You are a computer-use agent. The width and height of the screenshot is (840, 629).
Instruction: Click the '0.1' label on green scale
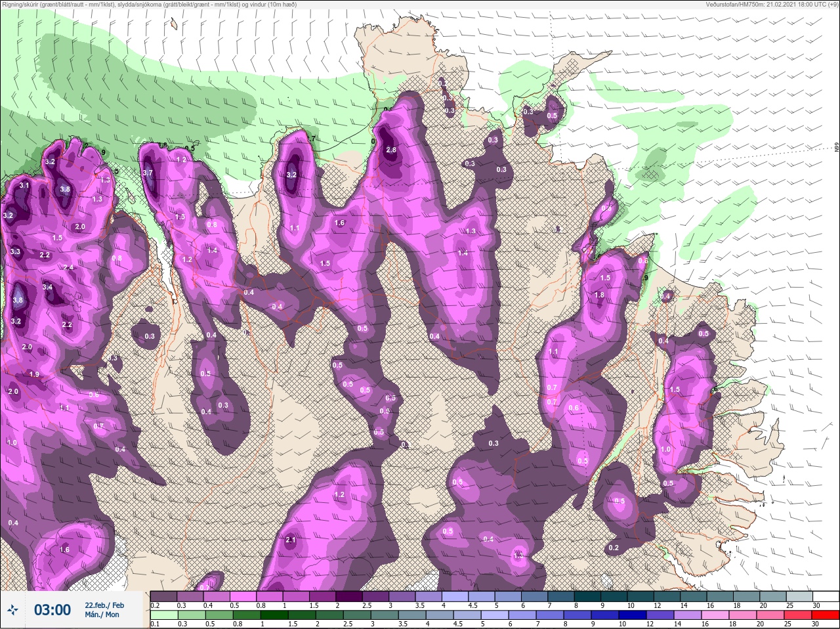tap(155, 624)
